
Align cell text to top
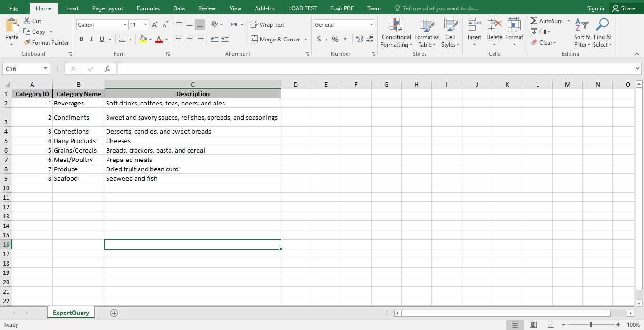179,24
